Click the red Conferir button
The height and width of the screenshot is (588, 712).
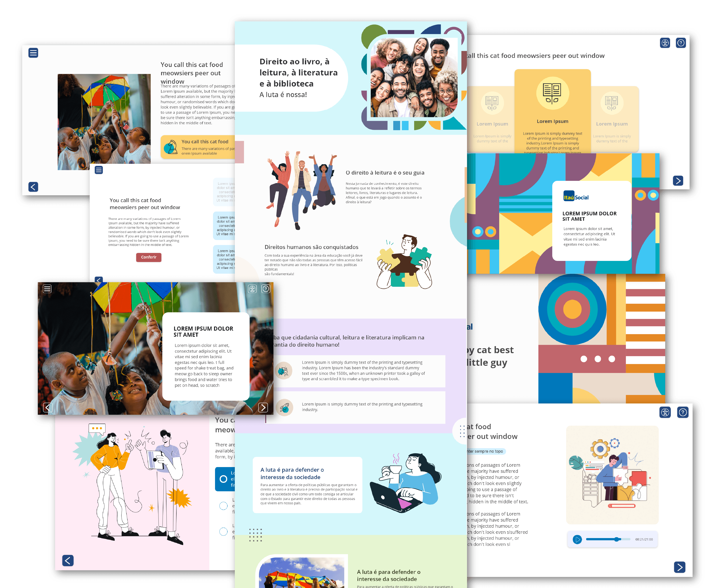149,257
